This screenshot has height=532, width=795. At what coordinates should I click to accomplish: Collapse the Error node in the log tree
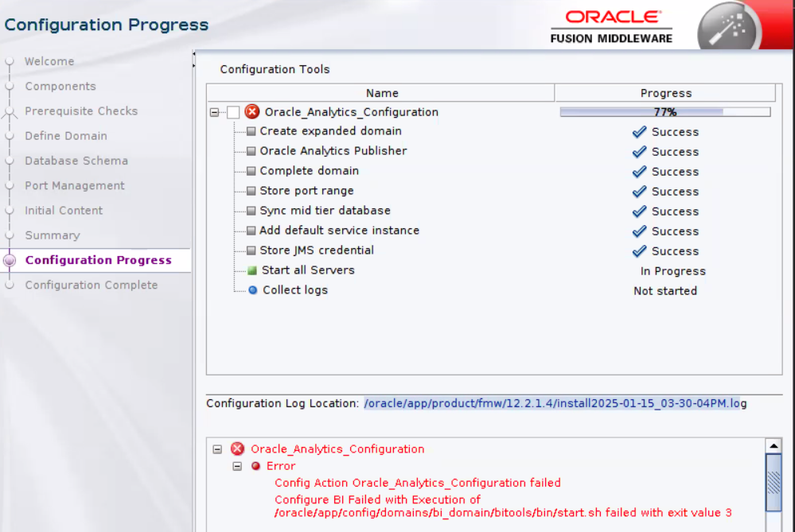[237, 466]
